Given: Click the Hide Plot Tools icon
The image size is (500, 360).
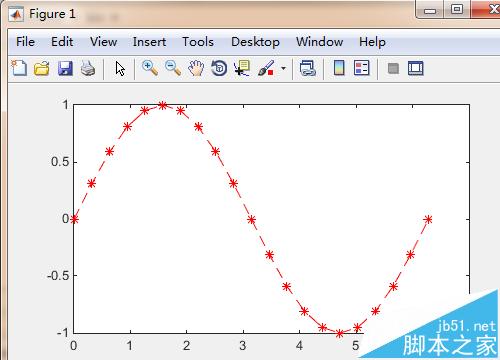Looking at the screenshot, I should tap(393, 69).
